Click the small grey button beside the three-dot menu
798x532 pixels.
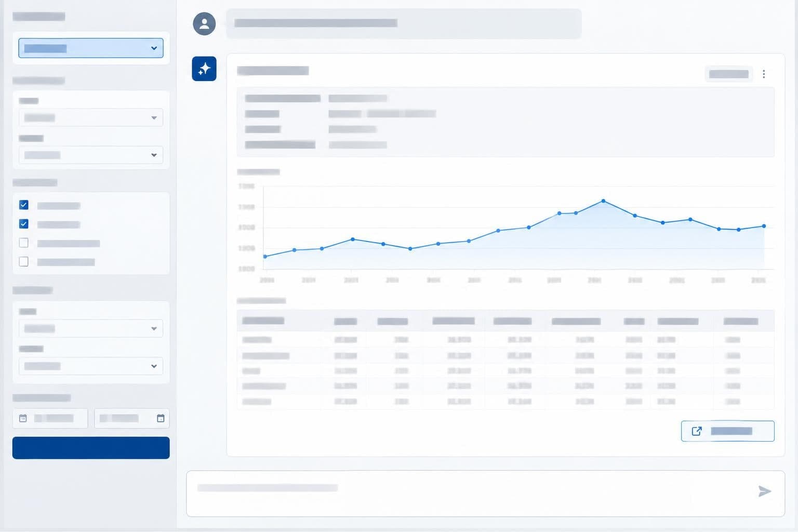[x=728, y=74]
